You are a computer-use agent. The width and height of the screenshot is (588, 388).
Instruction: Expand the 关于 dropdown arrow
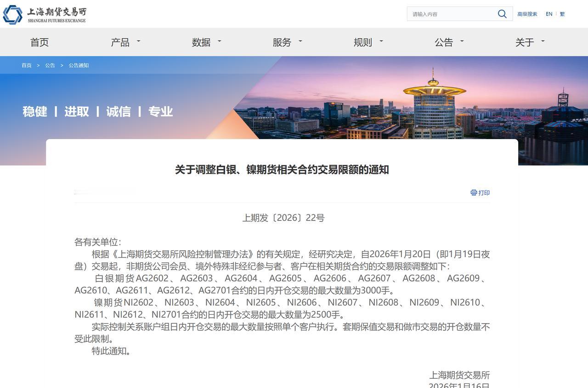[x=543, y=42]
